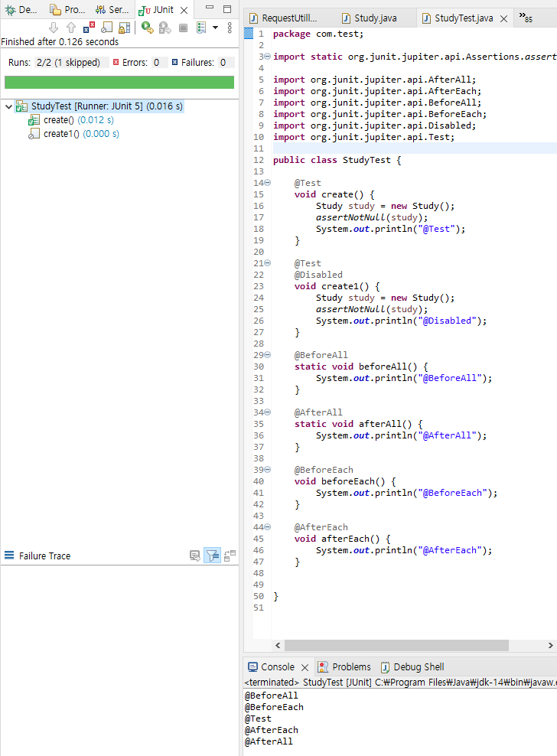Open the RequestUtil editor tab
Viewport: 557px width, 756px height.
tap(284, 18)
